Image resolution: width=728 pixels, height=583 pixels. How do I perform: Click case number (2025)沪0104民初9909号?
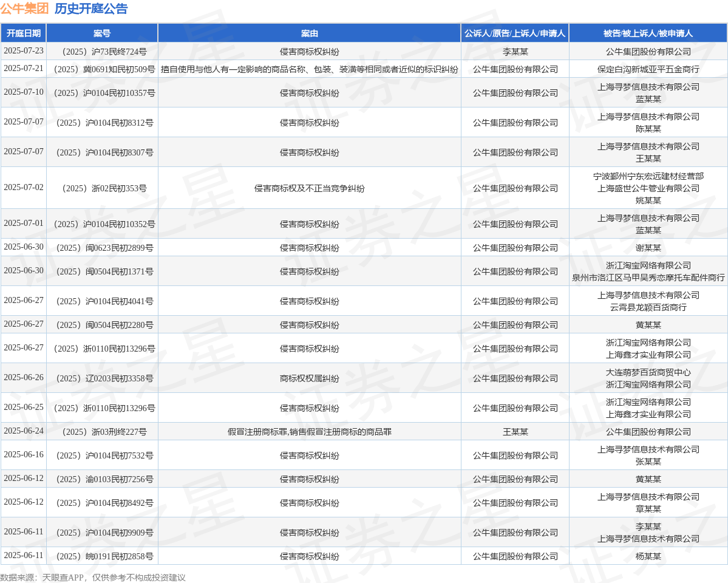click(102, 533)
